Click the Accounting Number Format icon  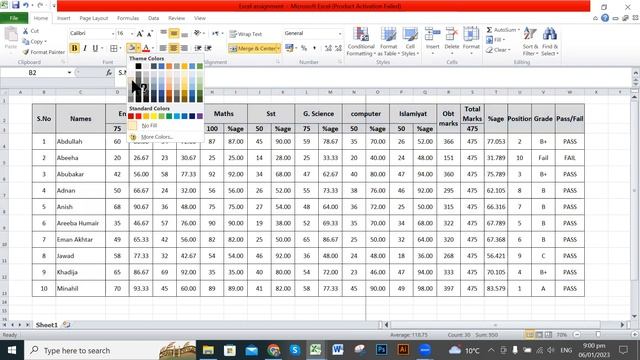tap(289, 48)
